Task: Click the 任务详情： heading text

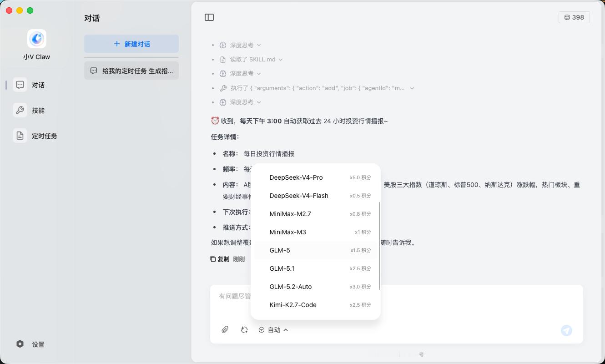Action: pos(225,136)
